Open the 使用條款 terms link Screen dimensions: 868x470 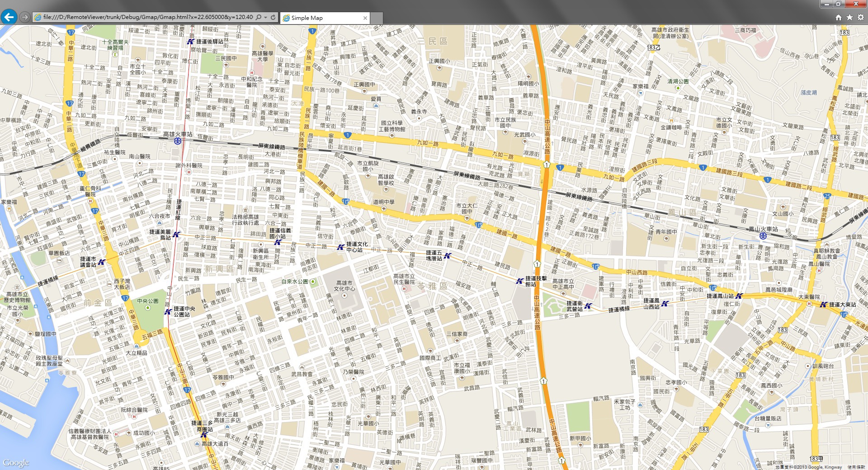tap(856, 467)
